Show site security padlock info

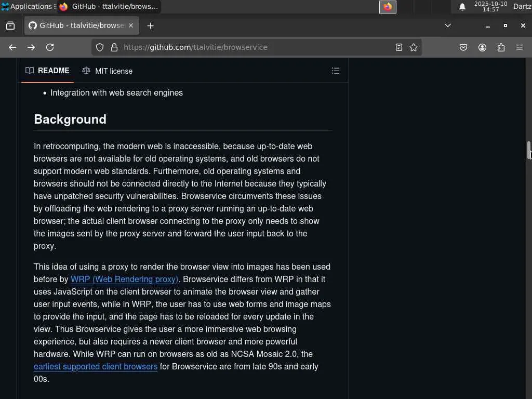pos(114,47)
